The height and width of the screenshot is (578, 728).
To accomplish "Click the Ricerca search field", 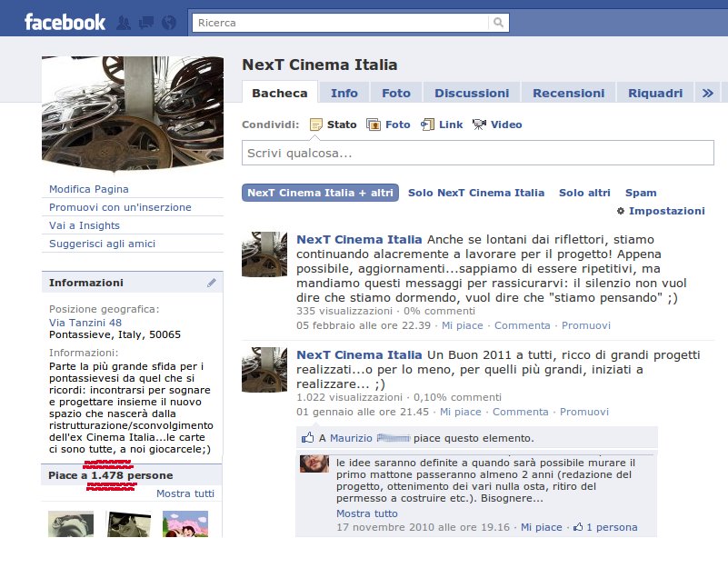I will pos(340,23).
